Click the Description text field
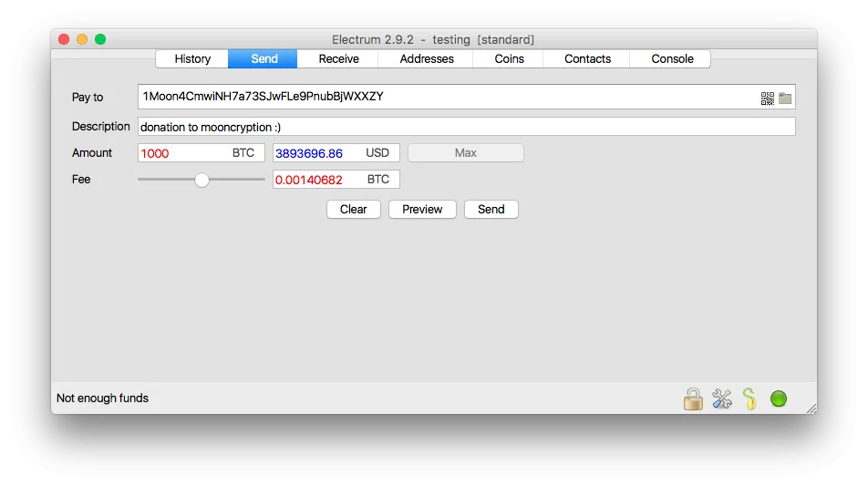868x487 pixels. 466,127
